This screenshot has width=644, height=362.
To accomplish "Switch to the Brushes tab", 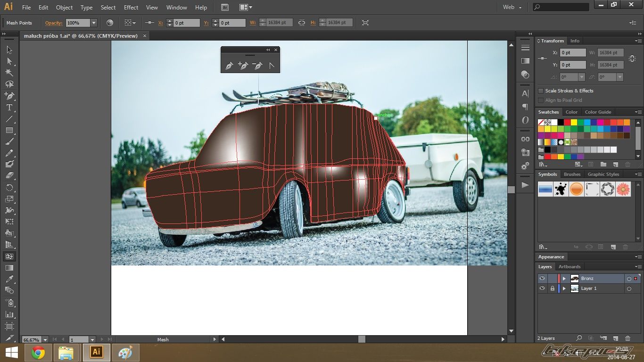I will (x=572, y=174).
